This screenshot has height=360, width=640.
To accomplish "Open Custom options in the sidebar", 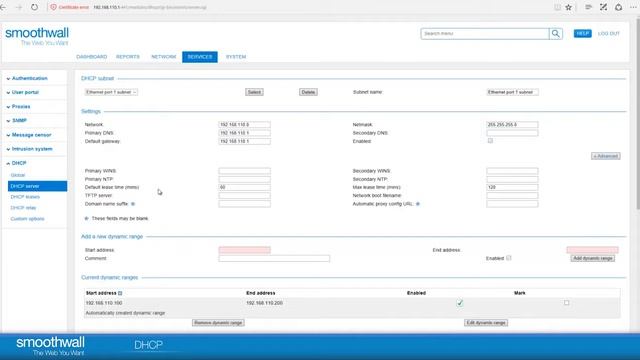I will click(27, 219).
